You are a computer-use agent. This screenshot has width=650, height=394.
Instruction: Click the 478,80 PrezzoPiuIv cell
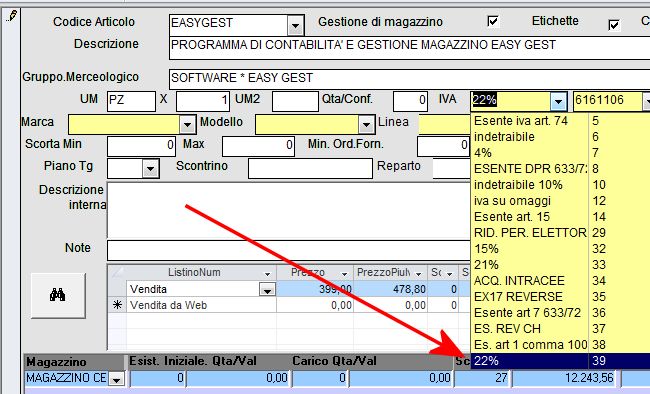click(390, 289)
